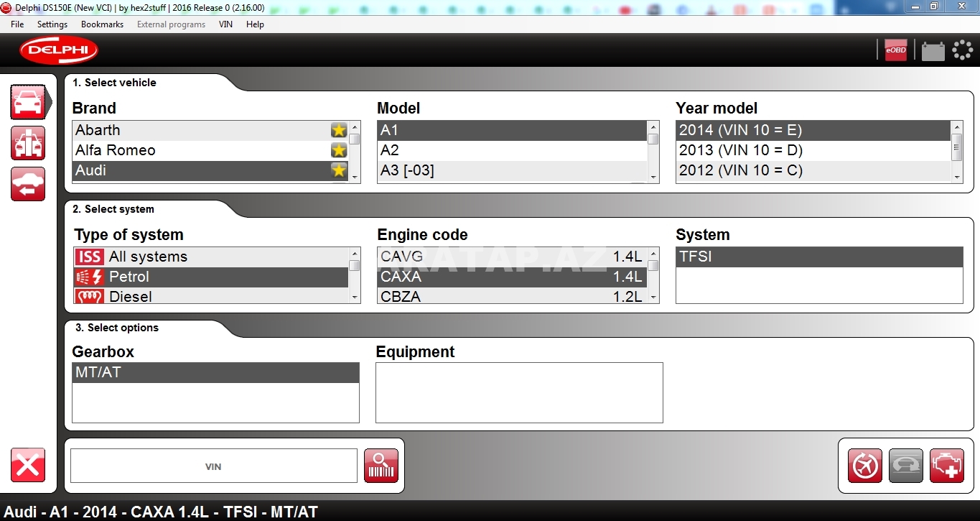Screen dimensions: 980x521
Task: Open the vehicle selection icon in sidebar
Action: [28, 102]
